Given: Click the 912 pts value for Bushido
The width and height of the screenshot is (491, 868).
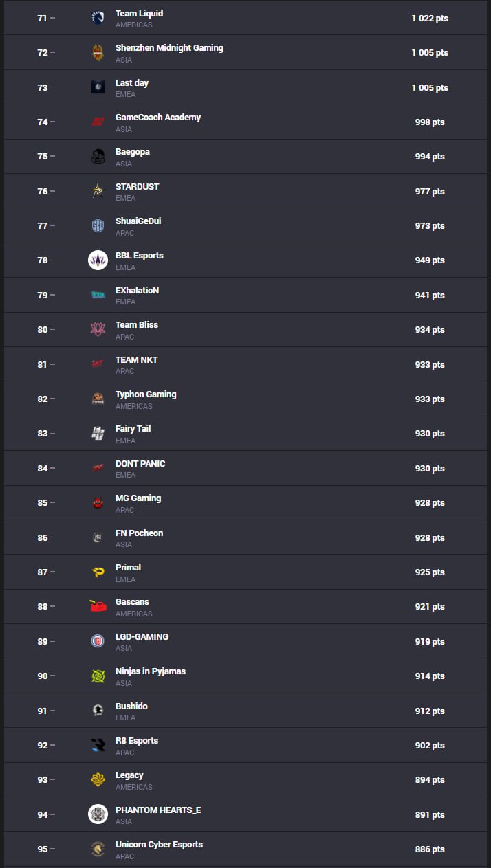Looking at the screenshot, I should 430,711.
